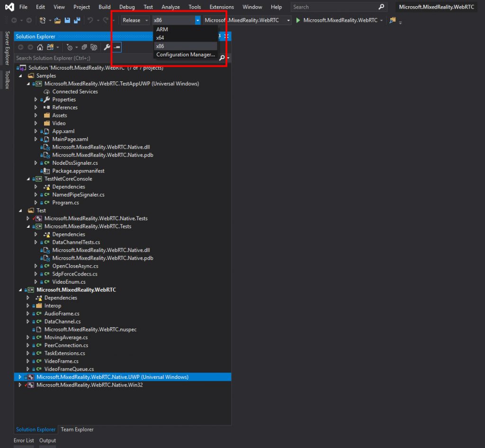
Task: Select DataChannelTests.cs file
Action: coord(76,242)
